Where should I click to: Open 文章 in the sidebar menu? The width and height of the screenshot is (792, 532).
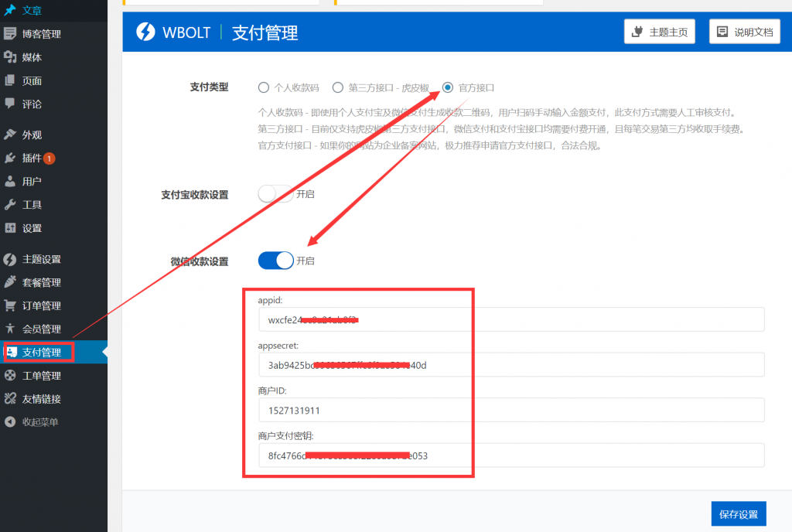pos(32,10)
